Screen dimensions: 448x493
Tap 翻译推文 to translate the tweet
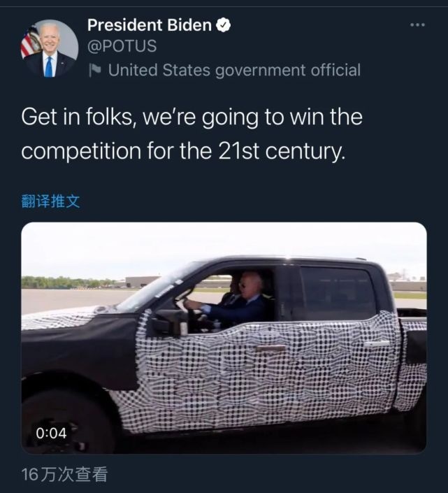pos(50,201)
